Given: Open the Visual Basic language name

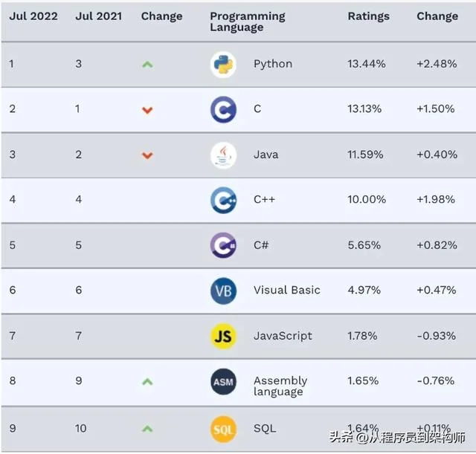Looking at the screenshot, I should [287, 290].
